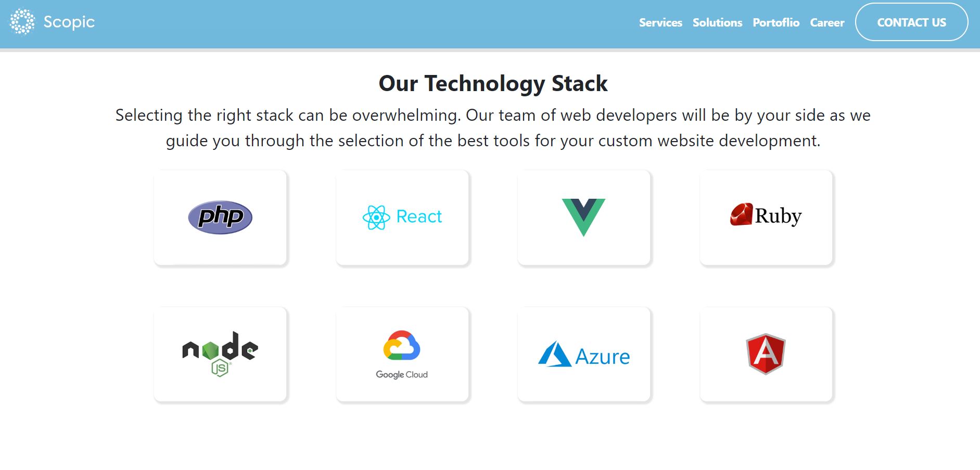Click the Scopic brand name text
This screenshot has height=470, width=980.
point(69,22)
